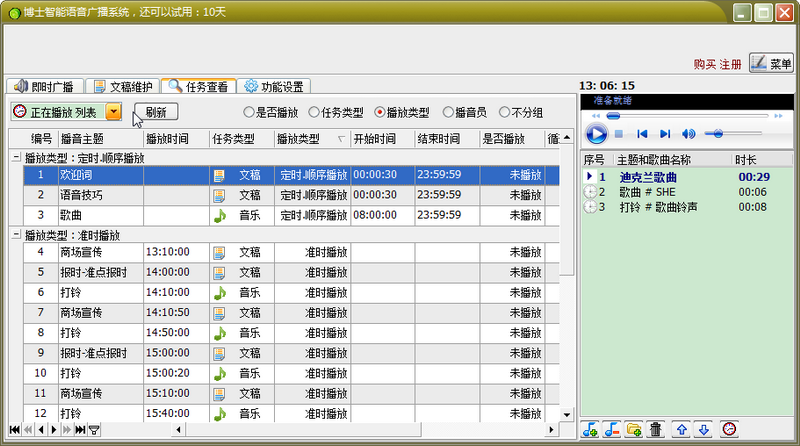Jump to the previous page of records in navigator
800x446 pixels.
pyautogui.click(x=28, y=430)
